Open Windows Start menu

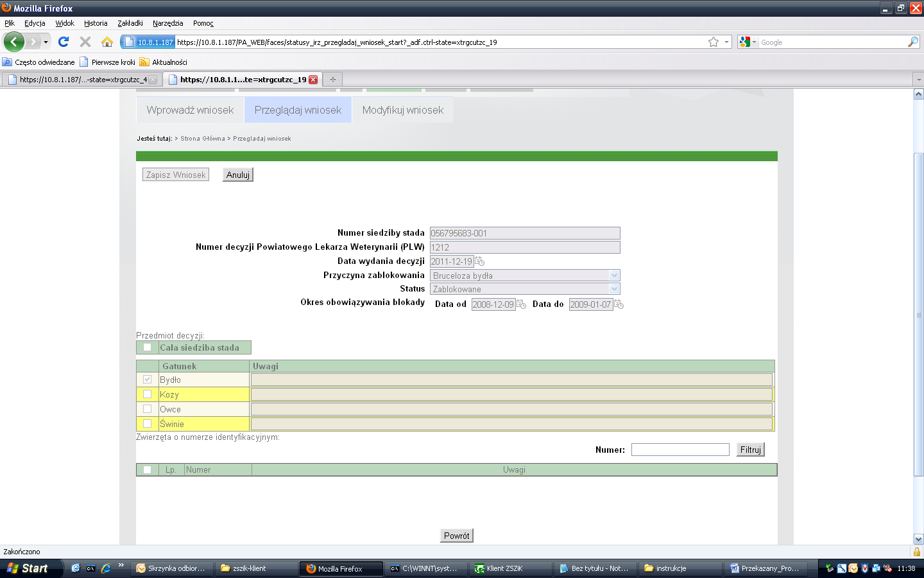pos(31,568)
